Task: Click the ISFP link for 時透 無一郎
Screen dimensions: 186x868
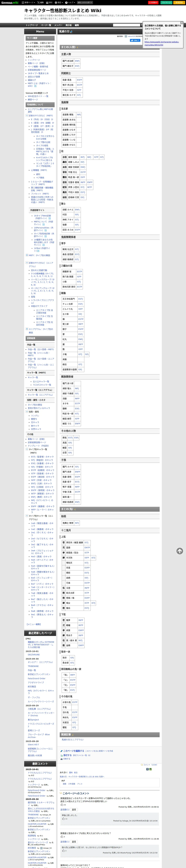Action: click(83, 177)
